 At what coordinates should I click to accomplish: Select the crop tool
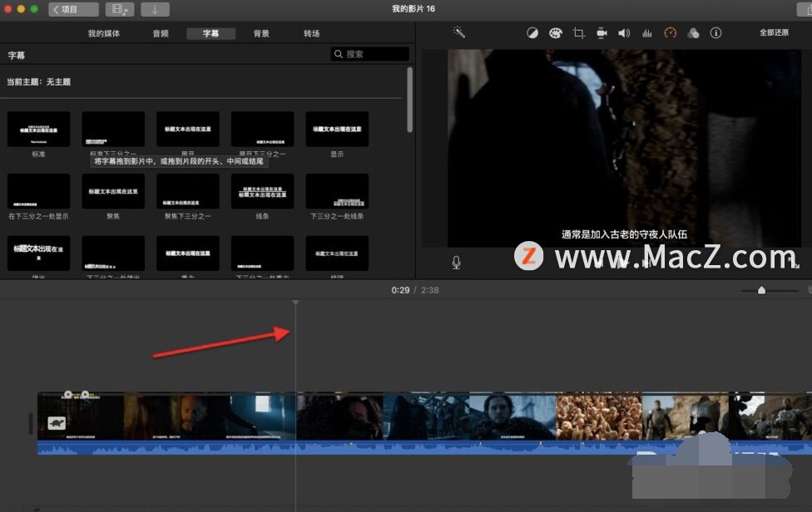(x=579, y=33)
